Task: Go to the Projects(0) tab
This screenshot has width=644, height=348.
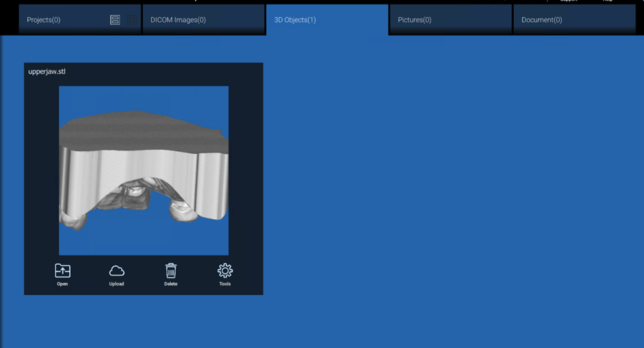Action: [44, 20]
